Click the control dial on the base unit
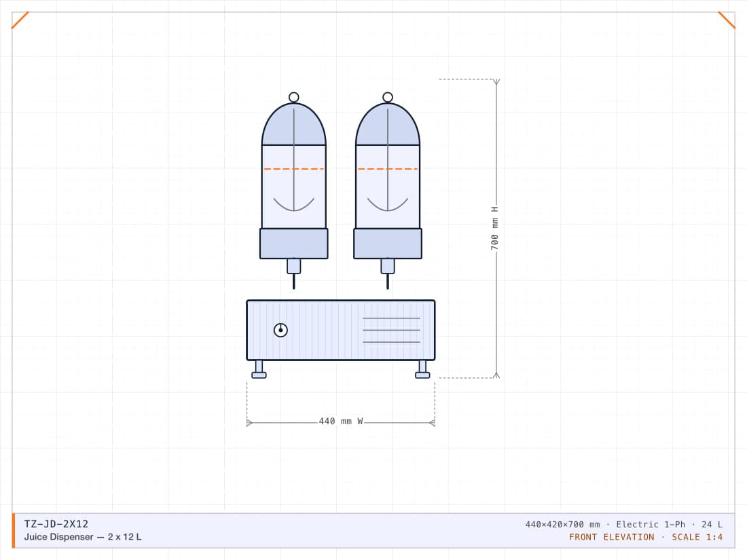Viewport: 747px width, 560px height. (x=280, y=330)
